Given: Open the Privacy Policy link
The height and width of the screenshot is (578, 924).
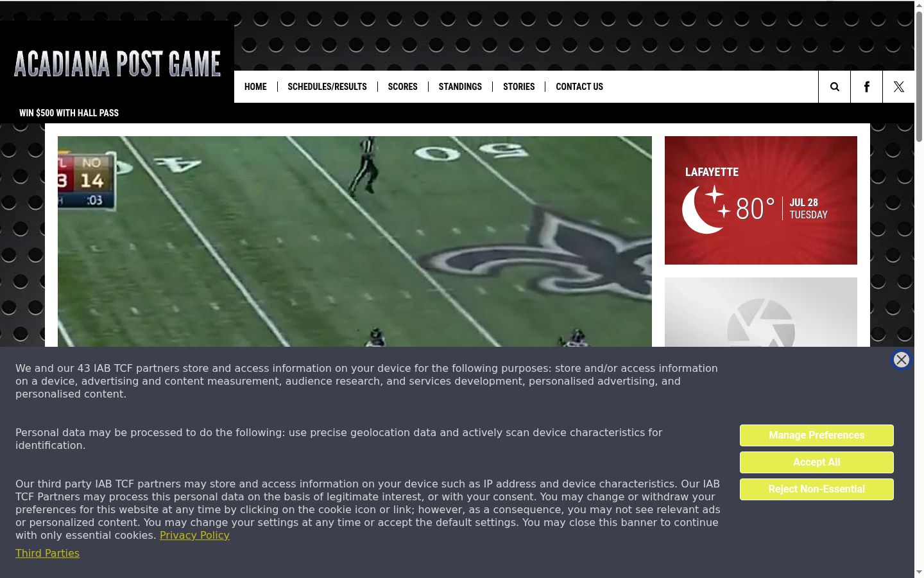Looking at the screenshot, I should (x=194, y=535).
